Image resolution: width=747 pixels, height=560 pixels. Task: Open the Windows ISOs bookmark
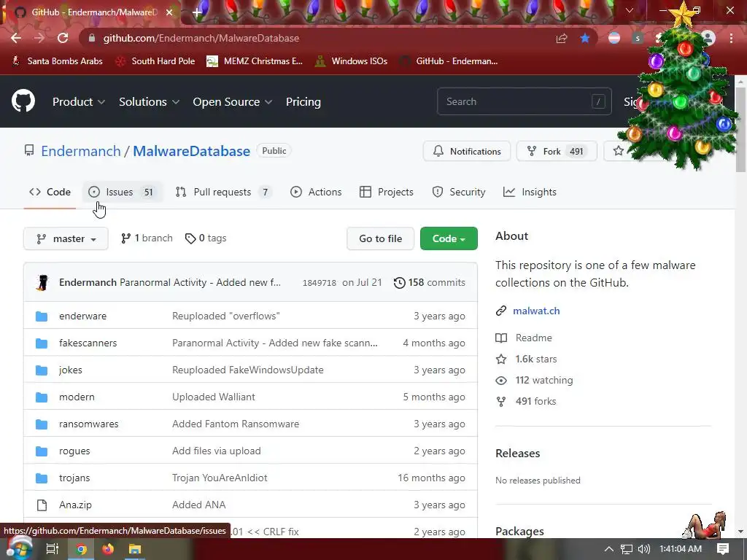point(352,61)
